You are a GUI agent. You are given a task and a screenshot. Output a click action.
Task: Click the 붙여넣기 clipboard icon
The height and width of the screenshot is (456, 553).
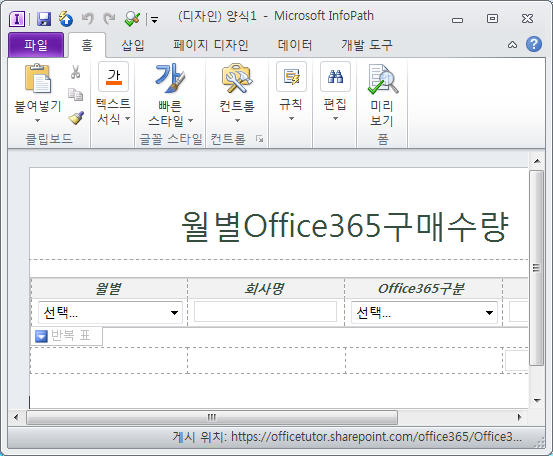(38, 79)
